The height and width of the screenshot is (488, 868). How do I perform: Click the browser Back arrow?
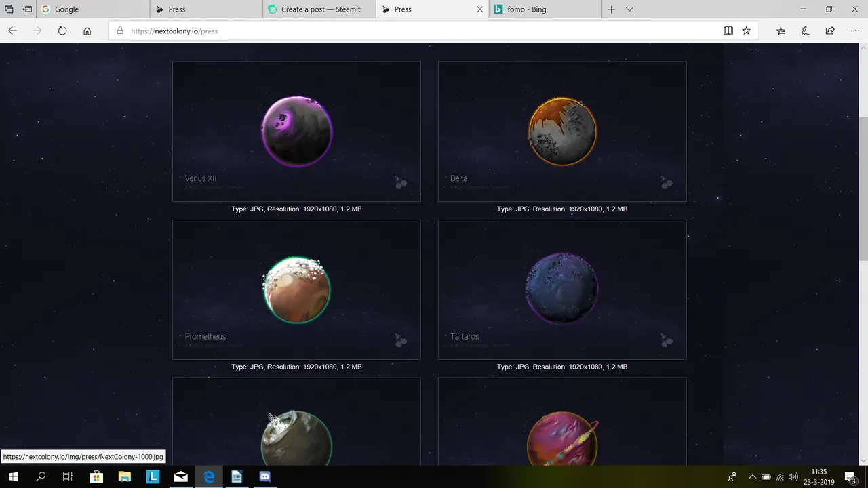(x=12, y=30)
